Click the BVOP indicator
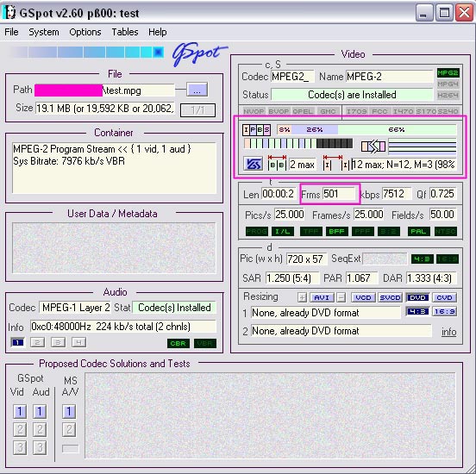This screenshot has width=476, height=474. (x=279, y=111)
